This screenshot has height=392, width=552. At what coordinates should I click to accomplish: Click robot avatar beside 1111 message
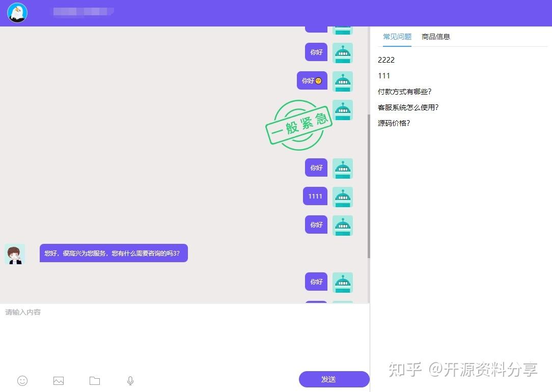[343, 197]
